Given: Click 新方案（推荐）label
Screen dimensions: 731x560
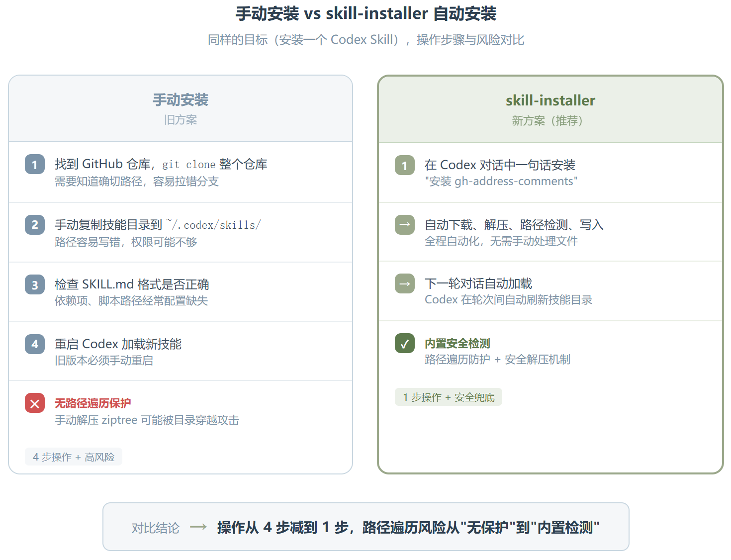Looking at the screenshot, I should [x=550, y=121].
